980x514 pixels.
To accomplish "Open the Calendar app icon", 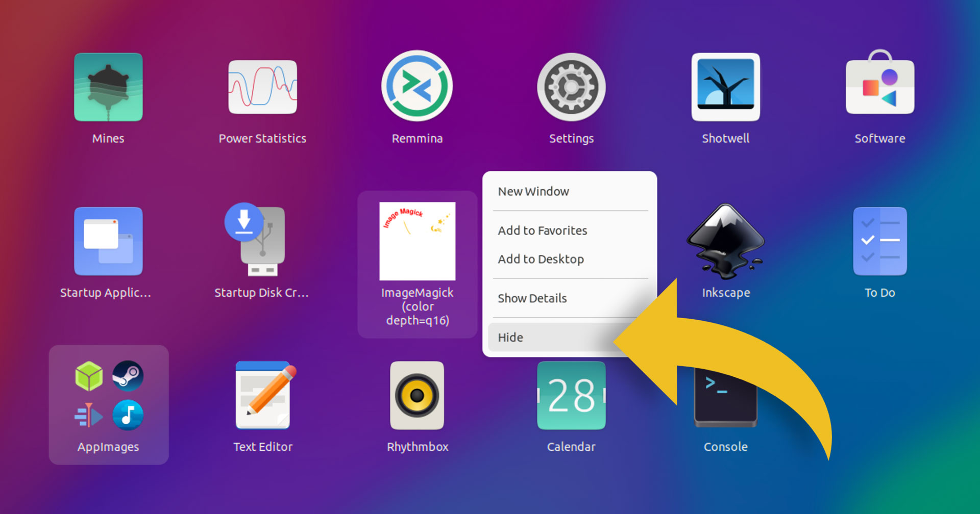I will [571, 396].
